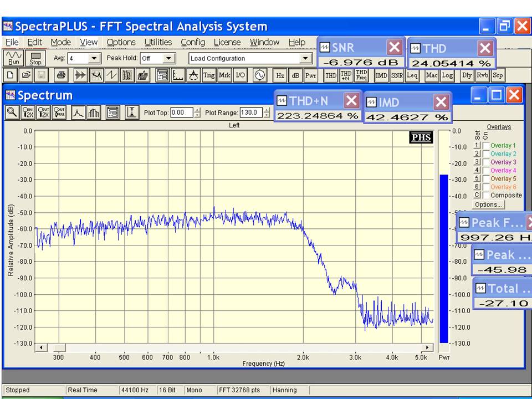
Task: Select the Spectrum view toolbar icon
Action: pos(96,75)
